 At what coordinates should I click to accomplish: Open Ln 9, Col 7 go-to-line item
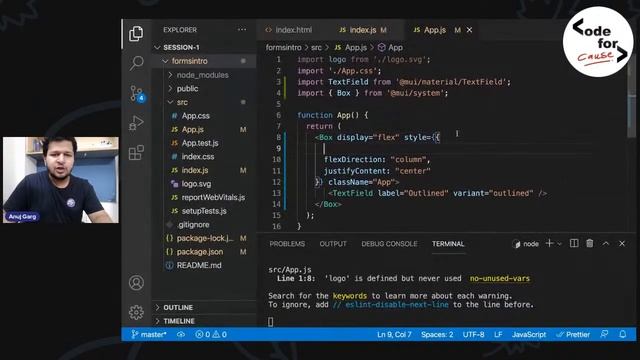[394, 334]
